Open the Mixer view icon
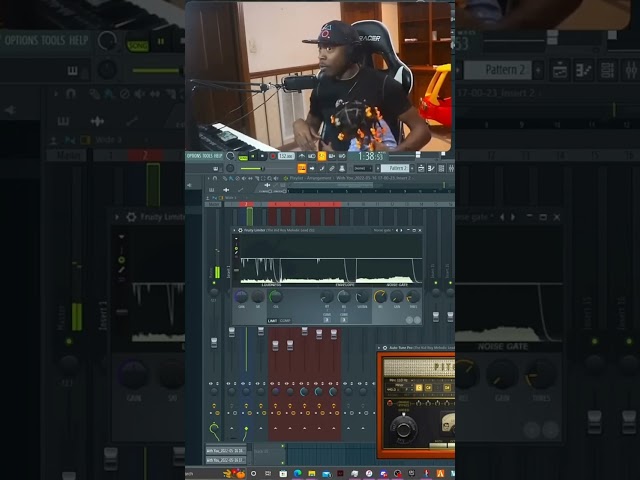 click(451, 168)
